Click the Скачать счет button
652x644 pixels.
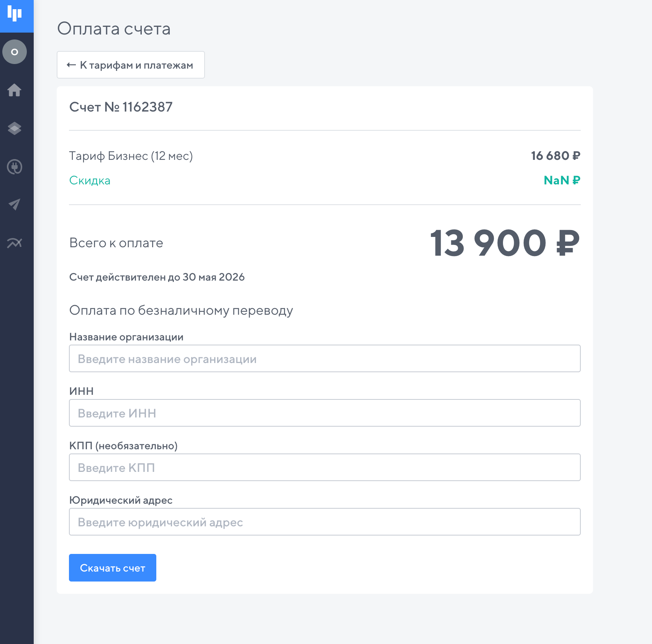click(113, 568)
